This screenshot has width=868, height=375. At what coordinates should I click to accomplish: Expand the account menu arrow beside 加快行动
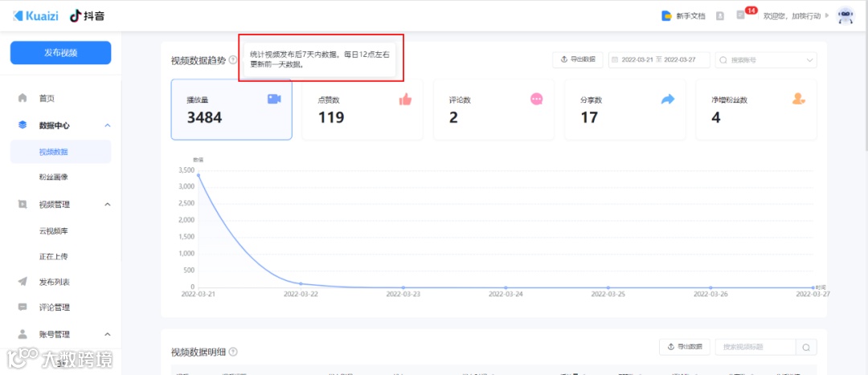click(x=827, y=15)
